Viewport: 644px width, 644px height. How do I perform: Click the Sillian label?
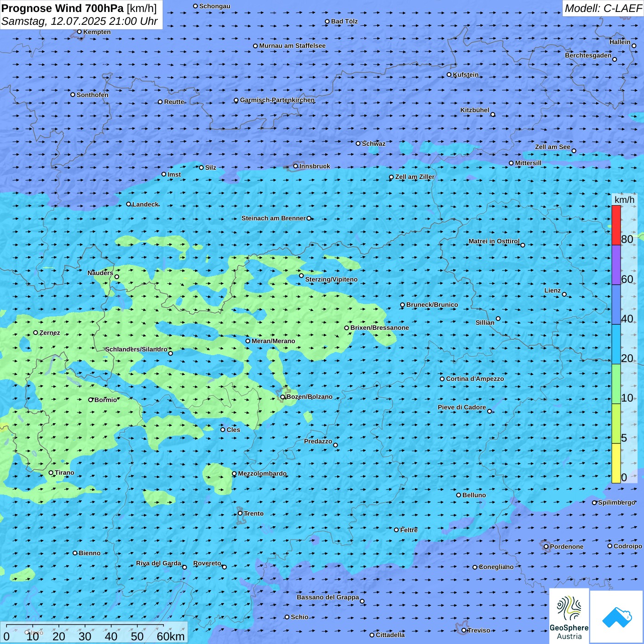pos(485,322)
